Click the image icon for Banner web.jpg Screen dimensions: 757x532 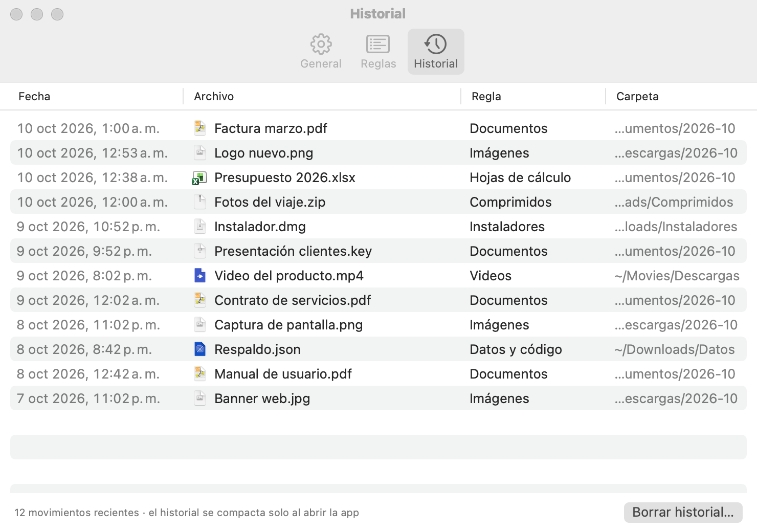click(x=200, y=398)
